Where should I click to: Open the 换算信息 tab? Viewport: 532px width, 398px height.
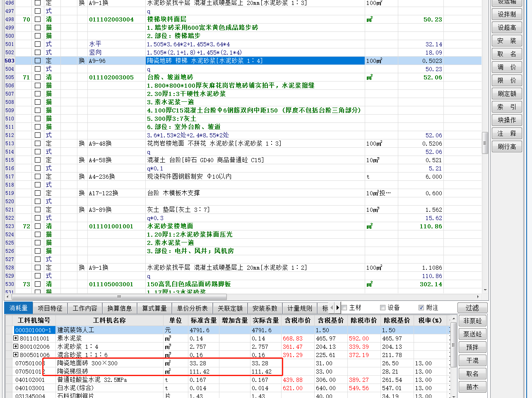point(120,308)
